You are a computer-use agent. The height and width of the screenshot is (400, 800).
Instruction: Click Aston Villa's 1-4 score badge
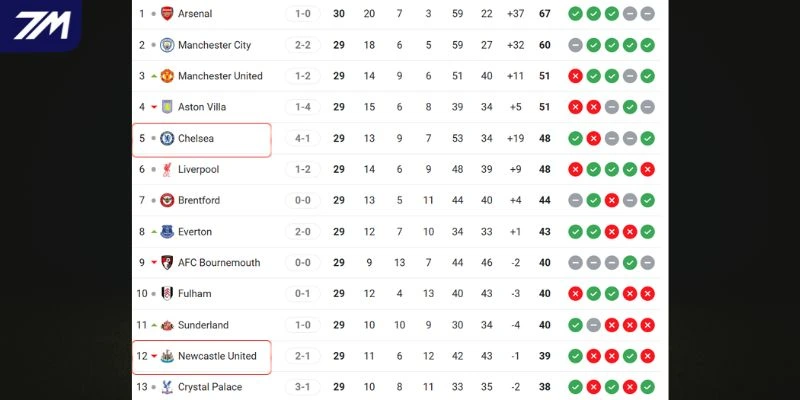[302, 107]
